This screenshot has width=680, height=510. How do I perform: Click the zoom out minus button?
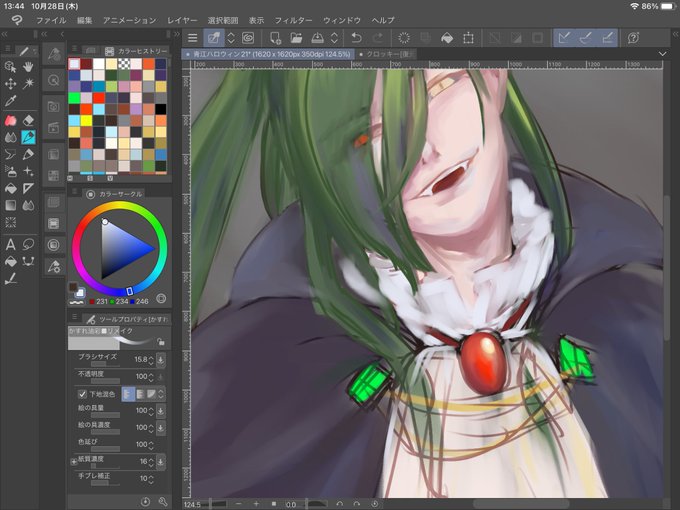238,504
